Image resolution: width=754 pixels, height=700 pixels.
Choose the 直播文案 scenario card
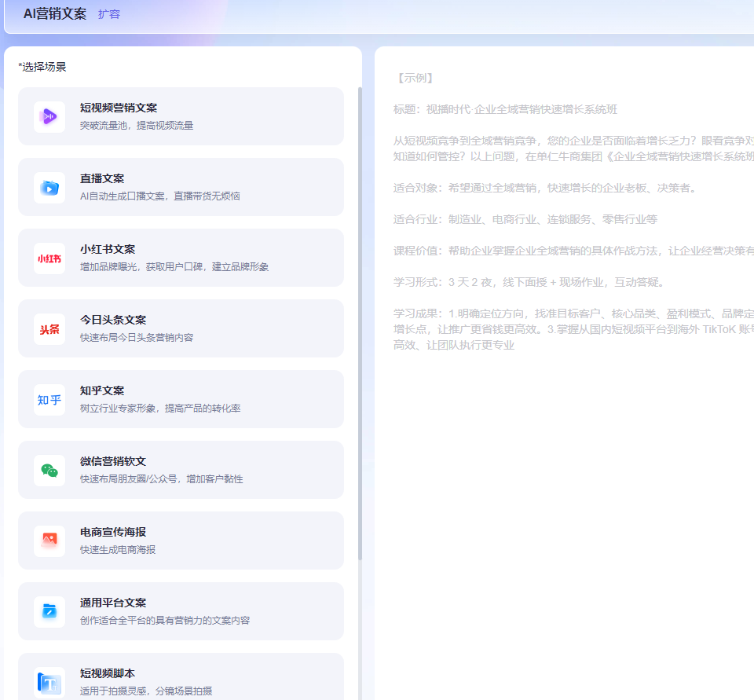[x=181, y=186]
